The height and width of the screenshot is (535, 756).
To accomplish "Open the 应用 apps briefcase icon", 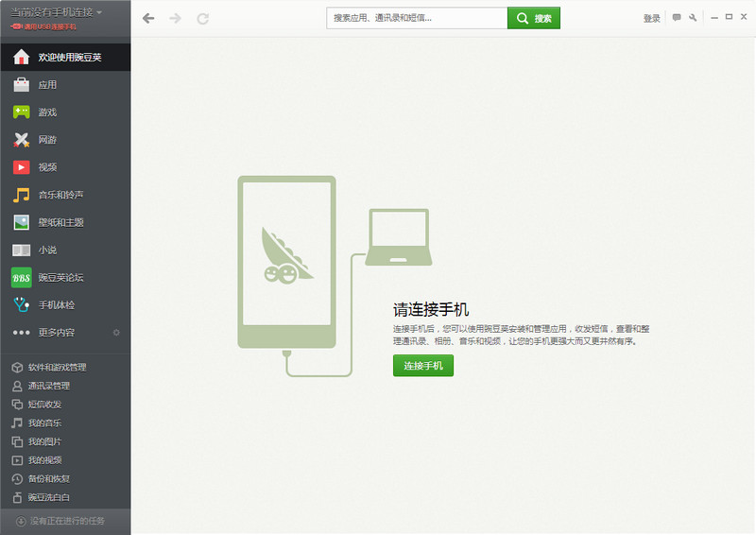I will pyautogui.click(x=21, y=85).
